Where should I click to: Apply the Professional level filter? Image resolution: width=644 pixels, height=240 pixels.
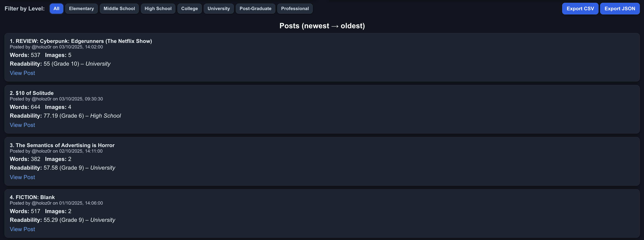pos(295,9)
